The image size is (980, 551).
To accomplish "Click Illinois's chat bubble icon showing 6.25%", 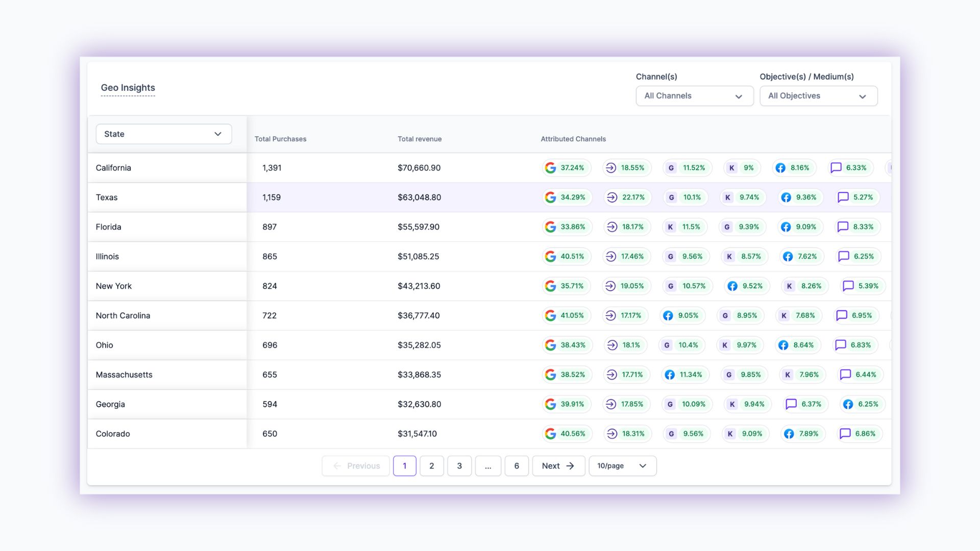I will (x=844, y=257).
